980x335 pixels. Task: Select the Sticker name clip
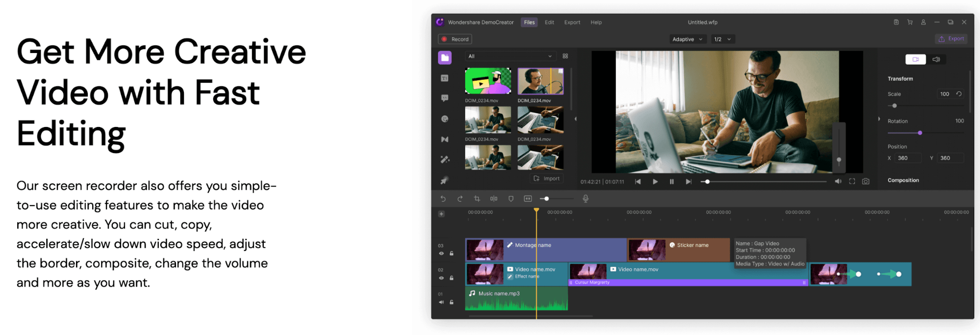679,250
